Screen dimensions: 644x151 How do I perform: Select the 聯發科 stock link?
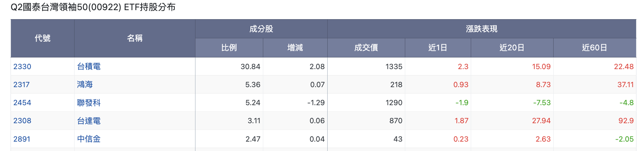click(x=89, y=103)
